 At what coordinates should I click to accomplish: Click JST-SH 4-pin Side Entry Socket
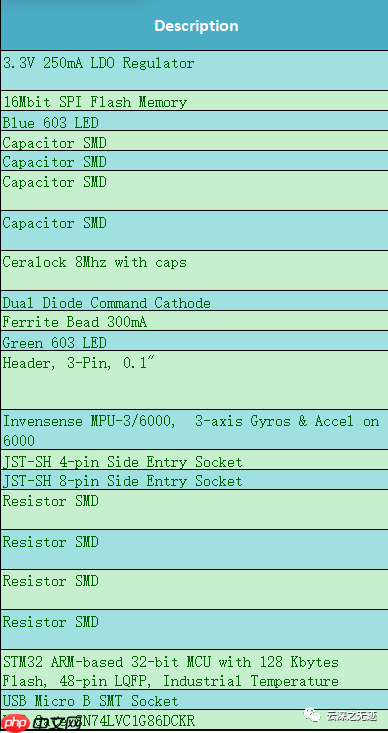click(x=194, y=460)
